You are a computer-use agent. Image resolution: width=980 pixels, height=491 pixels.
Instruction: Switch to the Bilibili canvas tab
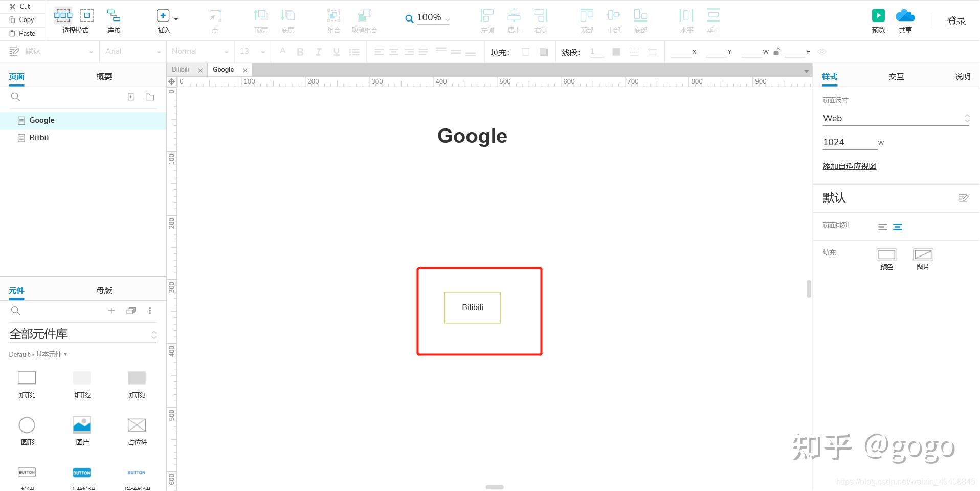pos(181,70)
